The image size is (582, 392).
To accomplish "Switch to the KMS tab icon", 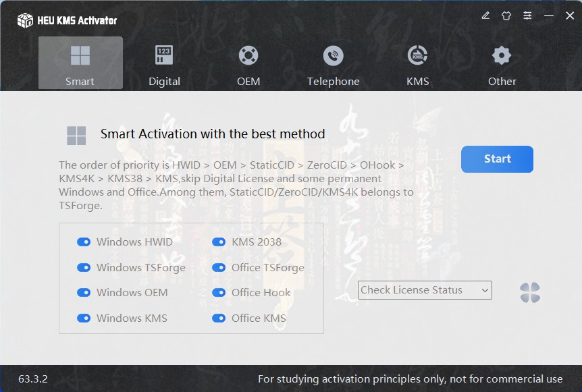I will (417, 55).
